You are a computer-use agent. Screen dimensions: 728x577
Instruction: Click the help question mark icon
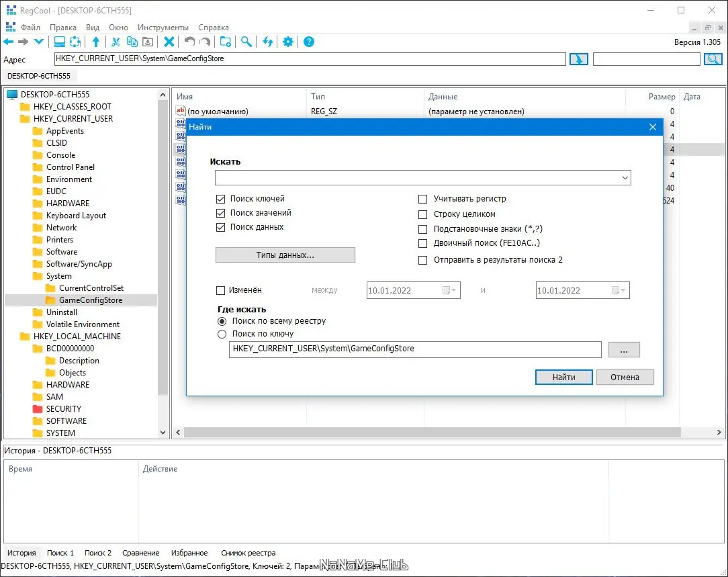[309, 42]
